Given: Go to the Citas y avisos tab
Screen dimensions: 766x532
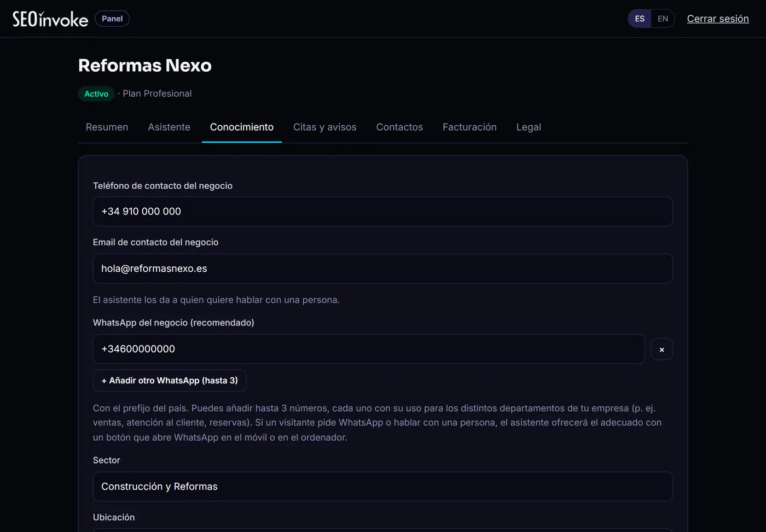Looking at the screenshot, I should [325, 127].
